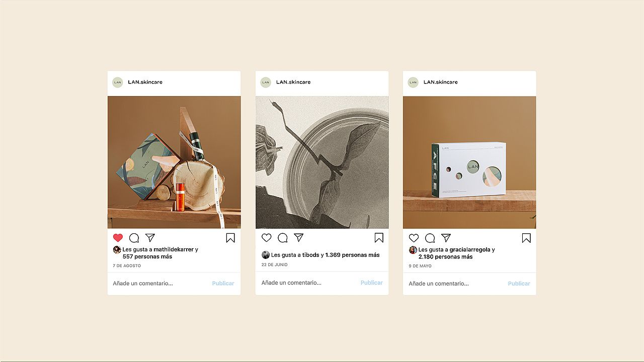Image resolution: width=644 pixels, height=362 pixels.
Task: Open LAN.skincare username on third post
Action: (441, 82)
